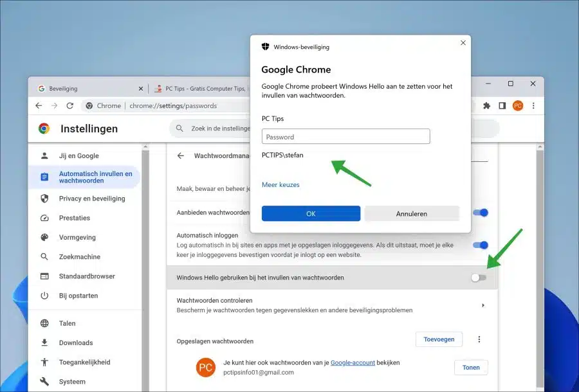Open Jij en Google settings section

tap(79, 156)
